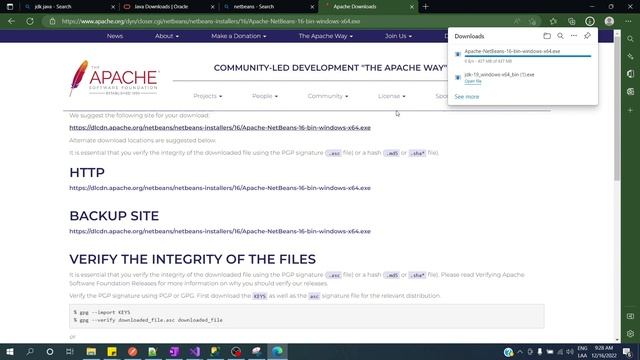Open Windows Start menu
The height and width of the screenshot is (360, 640).
(x=10, y=351)
